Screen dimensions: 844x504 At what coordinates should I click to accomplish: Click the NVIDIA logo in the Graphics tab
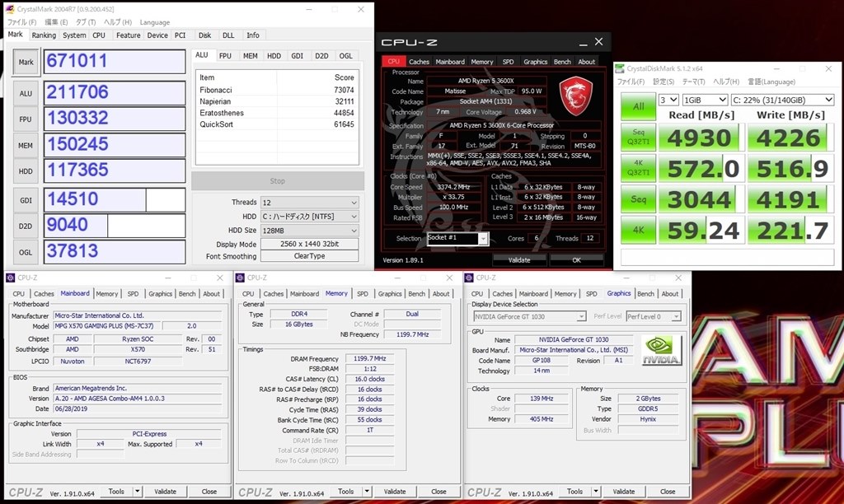[x=661, y=350]
